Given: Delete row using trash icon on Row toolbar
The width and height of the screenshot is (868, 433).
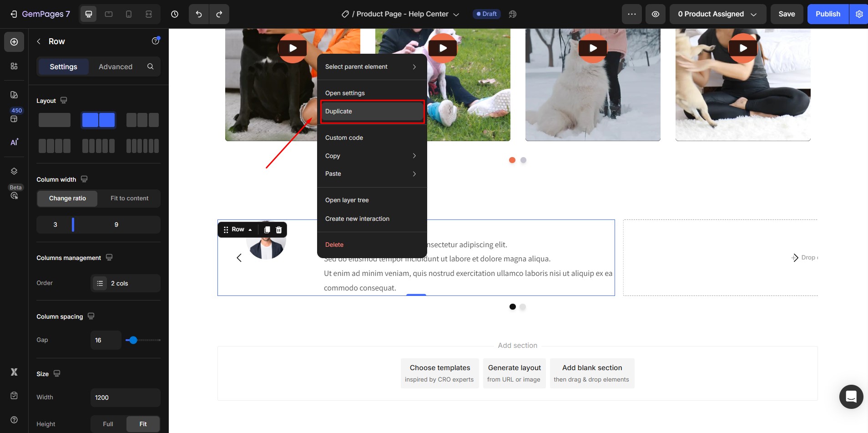Looking at the screenshot, I should (279, 230).
